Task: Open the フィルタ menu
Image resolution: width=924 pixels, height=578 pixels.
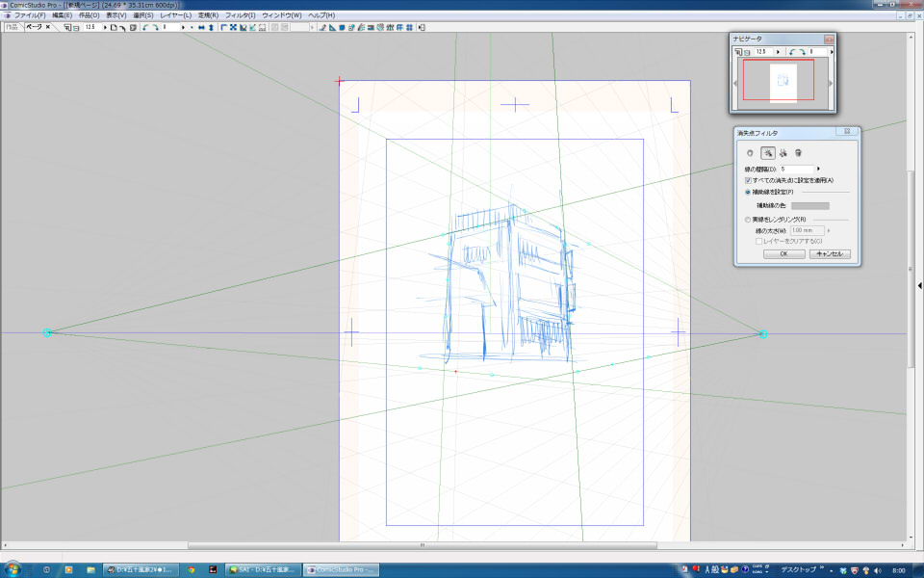Action: [240, 15]
